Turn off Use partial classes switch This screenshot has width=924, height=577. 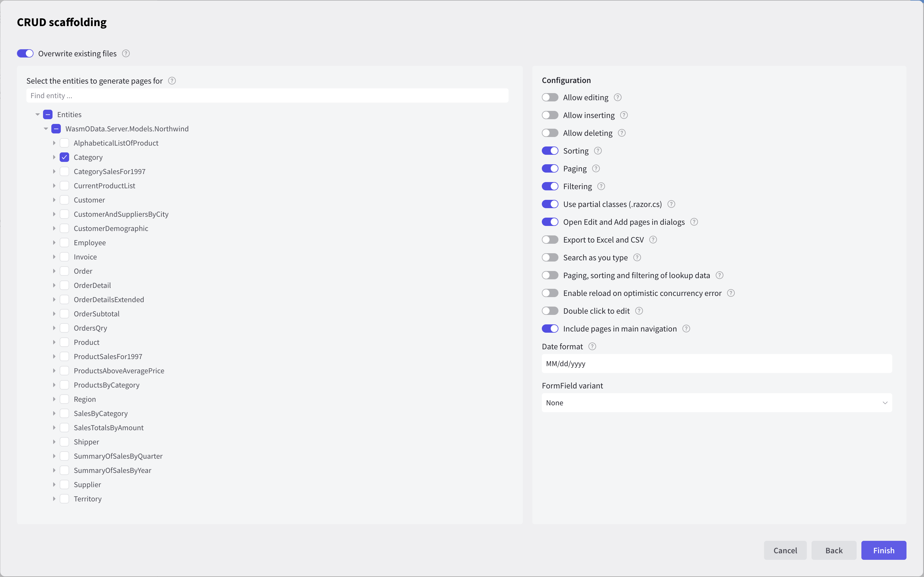[x=550, y=204]
